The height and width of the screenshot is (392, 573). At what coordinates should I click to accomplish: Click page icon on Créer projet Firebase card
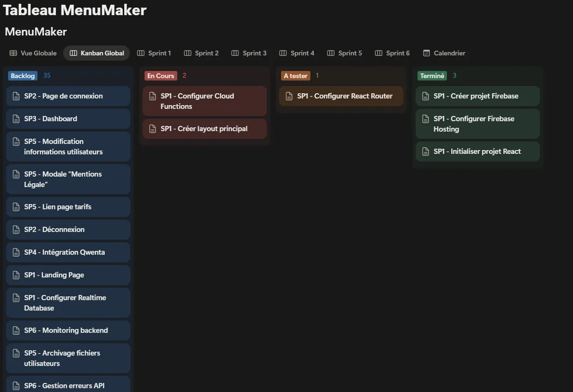426,96
